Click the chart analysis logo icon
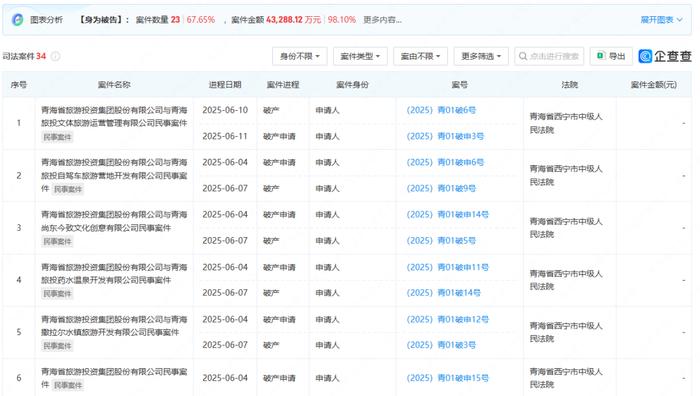700x396 pixels. [17, 20]
